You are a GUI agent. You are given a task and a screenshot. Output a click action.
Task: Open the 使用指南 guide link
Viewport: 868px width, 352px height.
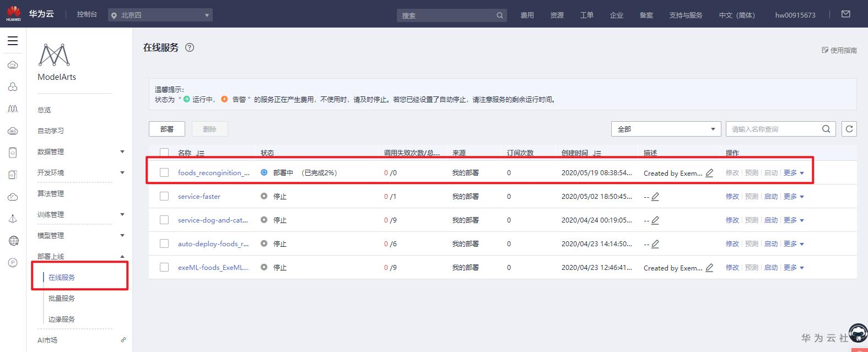tap(839, 50)
